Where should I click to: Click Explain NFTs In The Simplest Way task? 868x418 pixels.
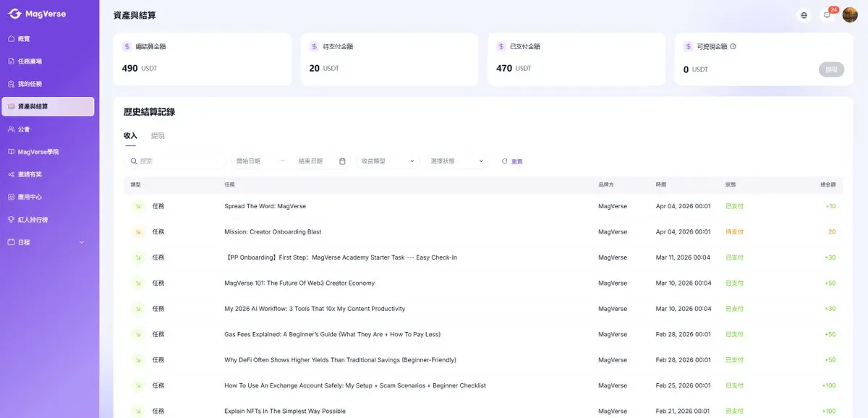click(285, 411)
